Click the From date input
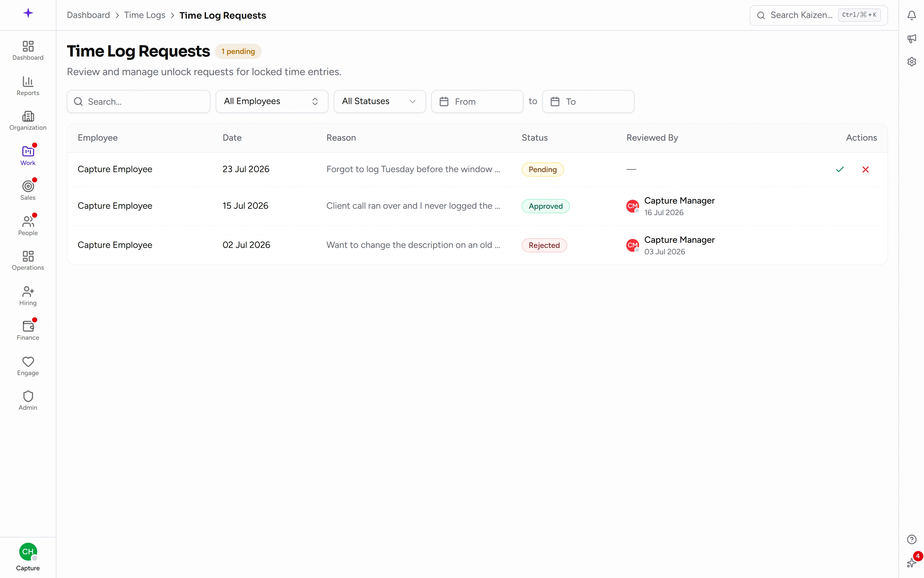The image size is (924, 578). (x=477, y=101)
